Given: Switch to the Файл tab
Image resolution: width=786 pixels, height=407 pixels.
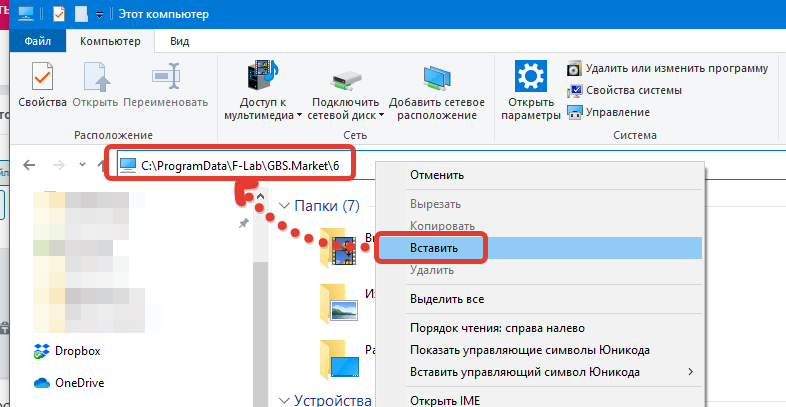Looking at the screenshot, I should pos(38,41).
